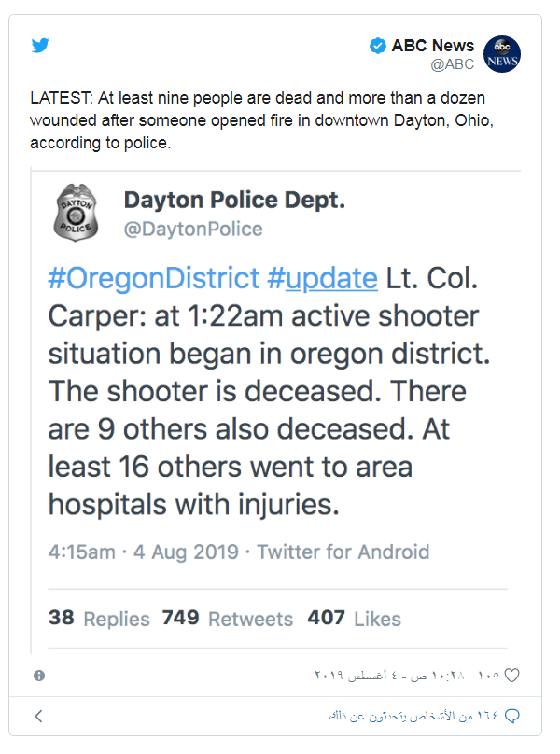Click the reply speech bubble icon
Image resolution: width=560 pixels, height=754 pixels.
[511, 716]
